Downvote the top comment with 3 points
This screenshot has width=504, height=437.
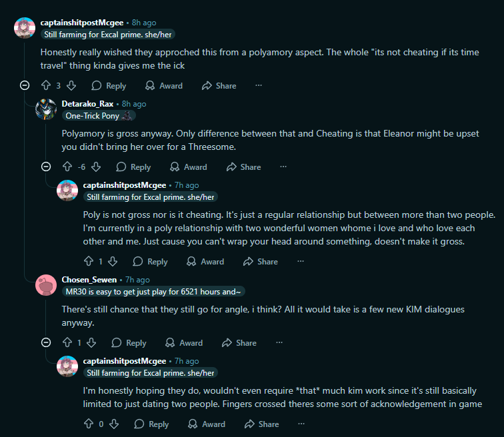tap(71, 85)
